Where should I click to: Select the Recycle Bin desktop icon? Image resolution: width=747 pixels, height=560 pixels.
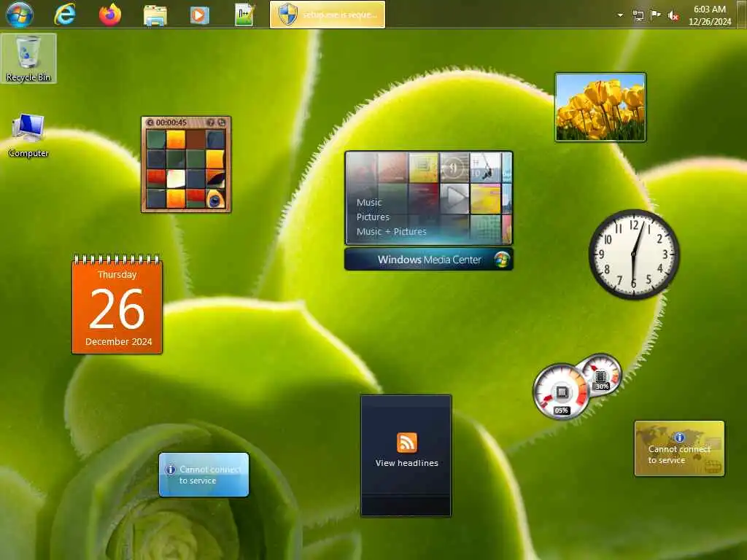click(28, 58)
